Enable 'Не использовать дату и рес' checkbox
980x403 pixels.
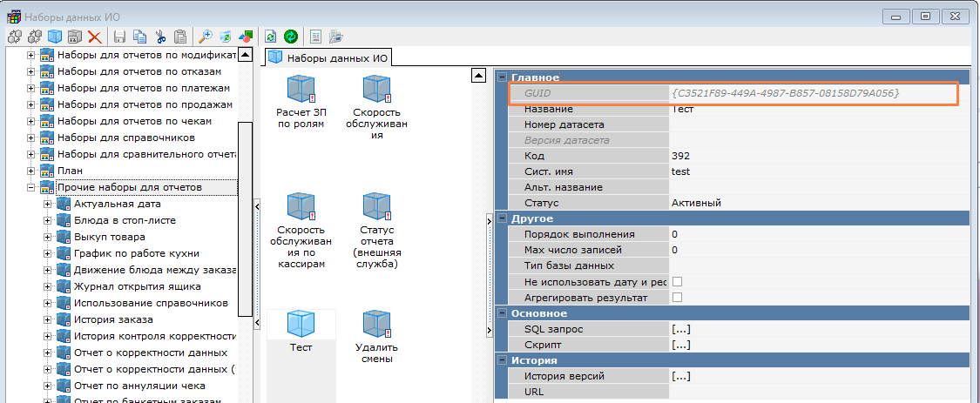(x=677, y=282)
